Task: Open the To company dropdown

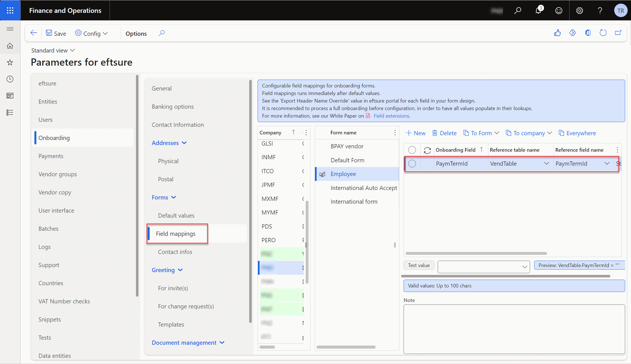Action: click(x=529, y=133)
